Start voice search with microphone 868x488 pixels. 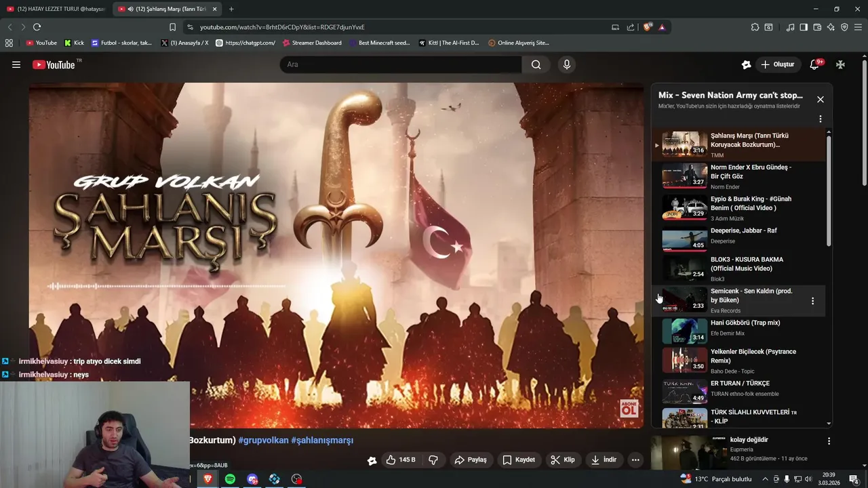point(567,64)
